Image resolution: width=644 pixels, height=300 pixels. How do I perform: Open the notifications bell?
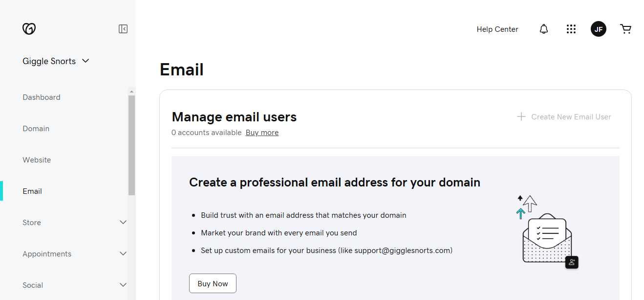(x=544, y=29)
